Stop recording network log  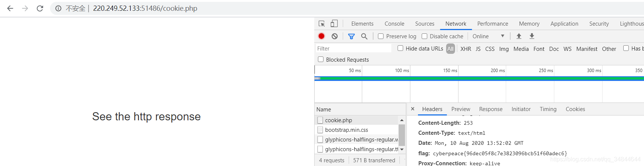coord(322,36)
